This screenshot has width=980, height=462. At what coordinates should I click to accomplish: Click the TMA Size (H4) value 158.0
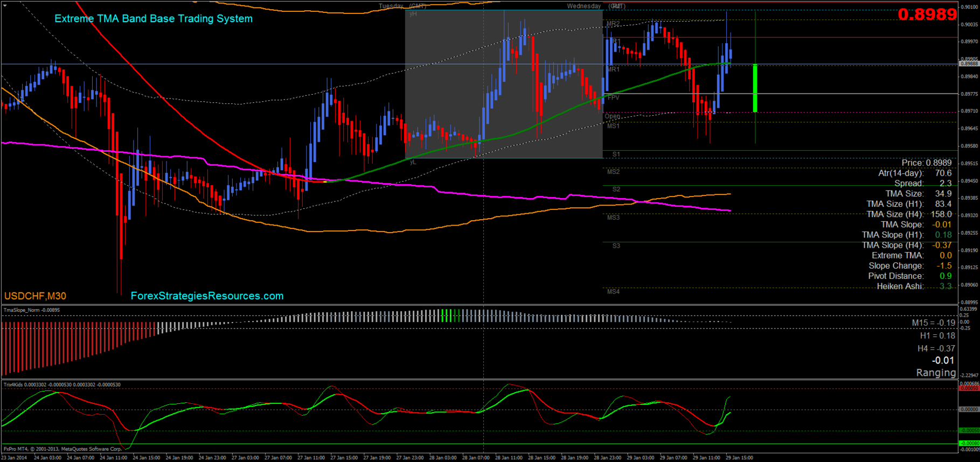pyautogui.click(x=941, y=214)
